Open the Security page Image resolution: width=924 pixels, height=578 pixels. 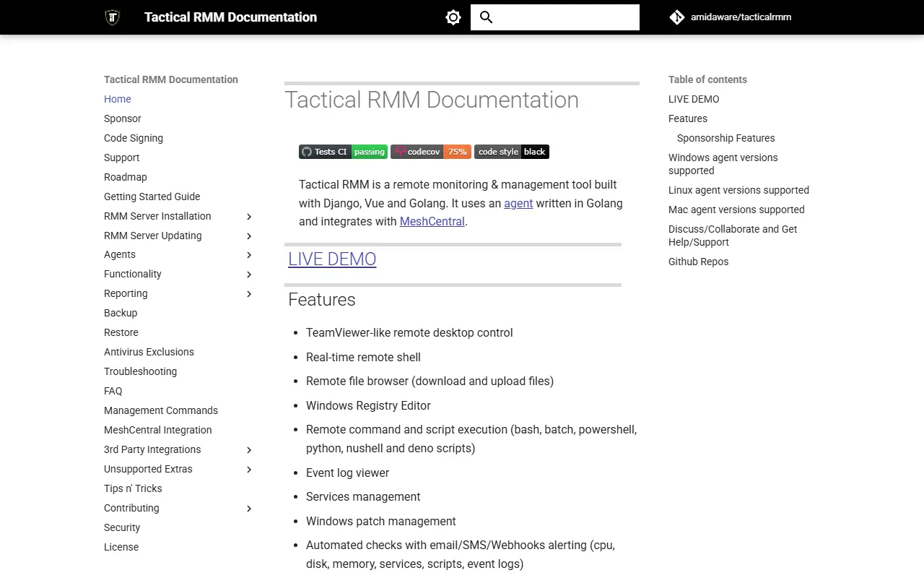(122, 527)
